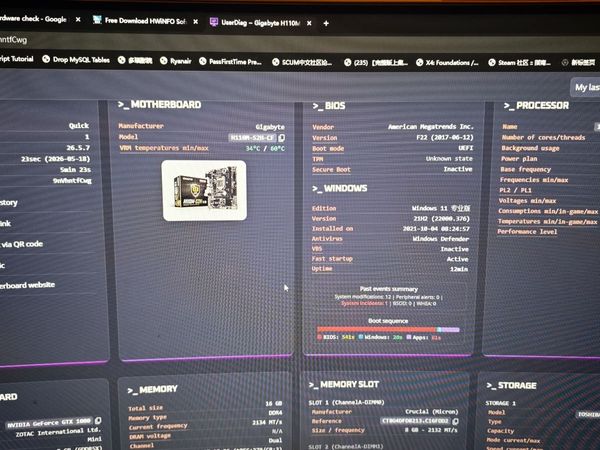Open the X4 Foundations bookmark
Screen dimensions: 600x450
click(x=447, y=62)
